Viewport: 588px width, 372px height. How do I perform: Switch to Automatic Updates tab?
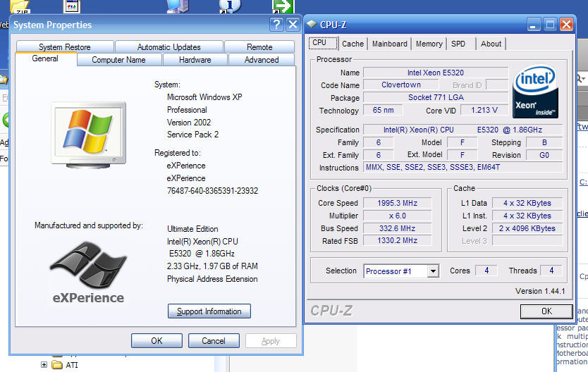pyautogui.click(x=169, y=46)
